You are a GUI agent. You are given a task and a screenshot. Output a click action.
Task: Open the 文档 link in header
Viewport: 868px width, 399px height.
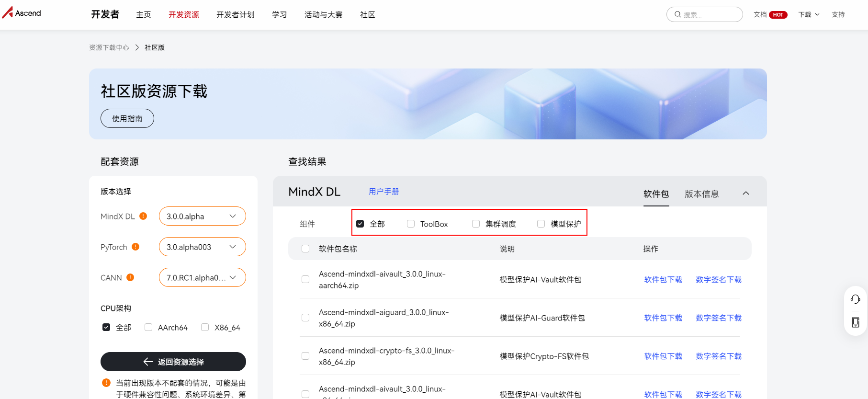click(760, 15)
